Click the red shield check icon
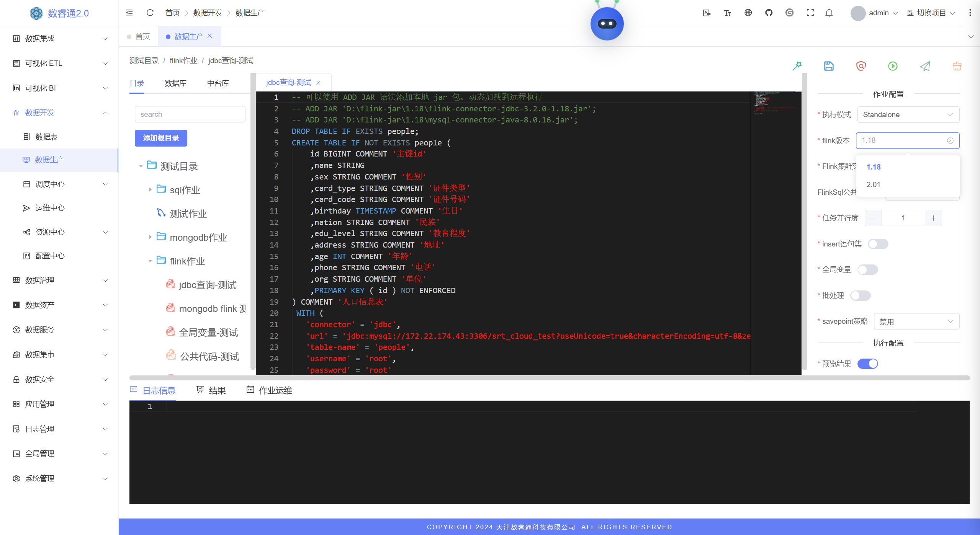 [861, 66]
